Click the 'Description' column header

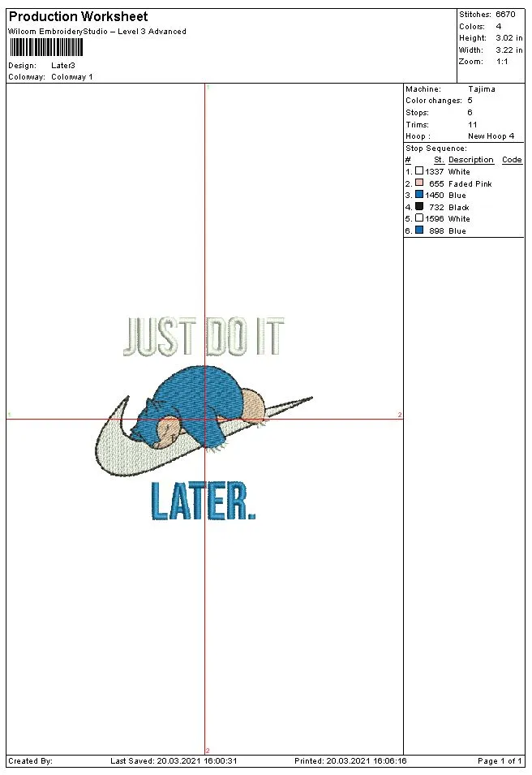click(x=470, y=160)
